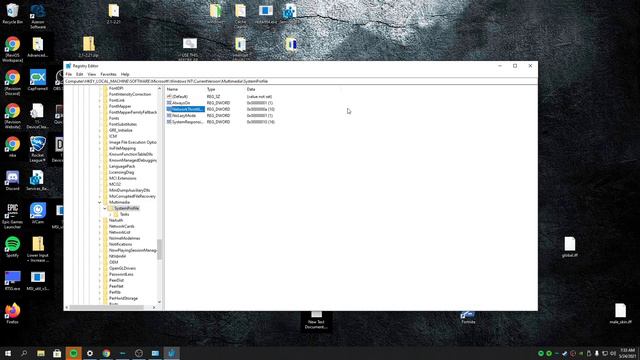Click the REG_SZ type cell

[213, 97]
